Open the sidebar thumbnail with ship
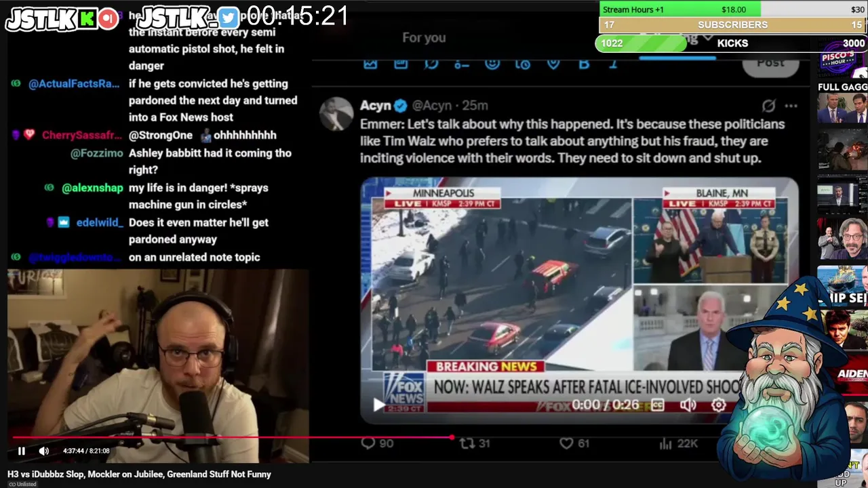Viewport: 868px width, 488px height. 842,286
